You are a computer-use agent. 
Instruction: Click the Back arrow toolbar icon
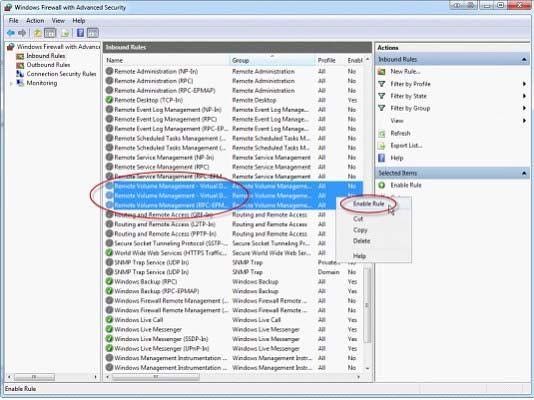click(11, 33)
